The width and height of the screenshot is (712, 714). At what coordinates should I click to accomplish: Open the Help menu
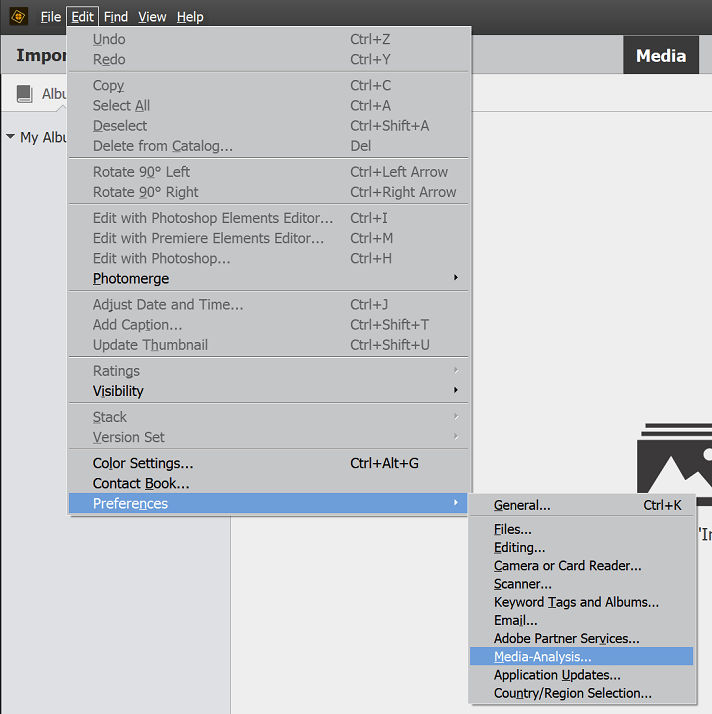click(x=190, y=17)
